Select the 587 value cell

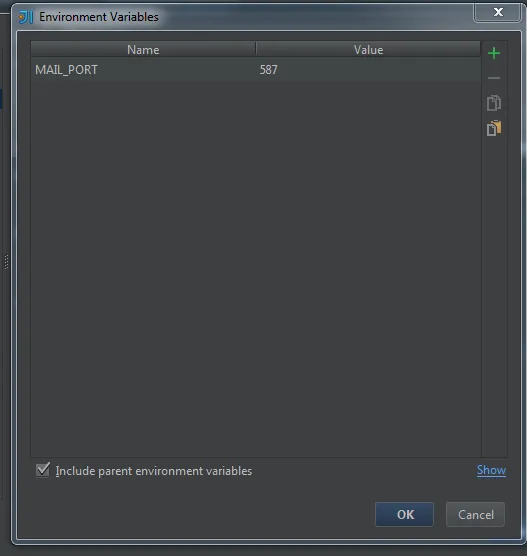click(x=368, y=70)
